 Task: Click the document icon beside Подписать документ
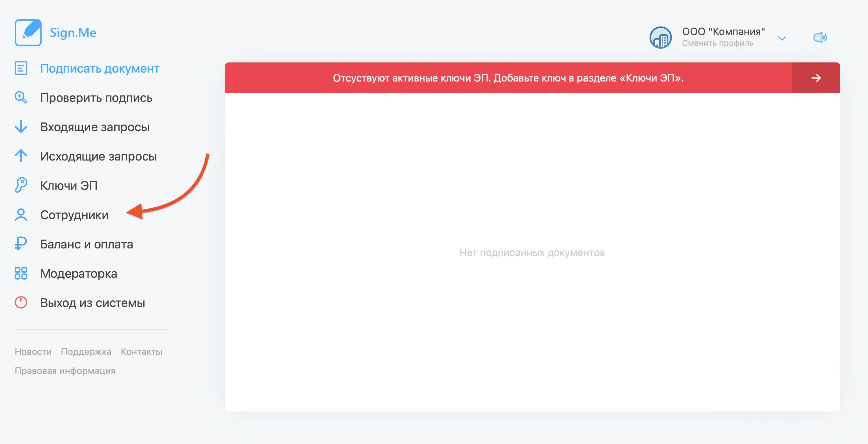(21, 68)
